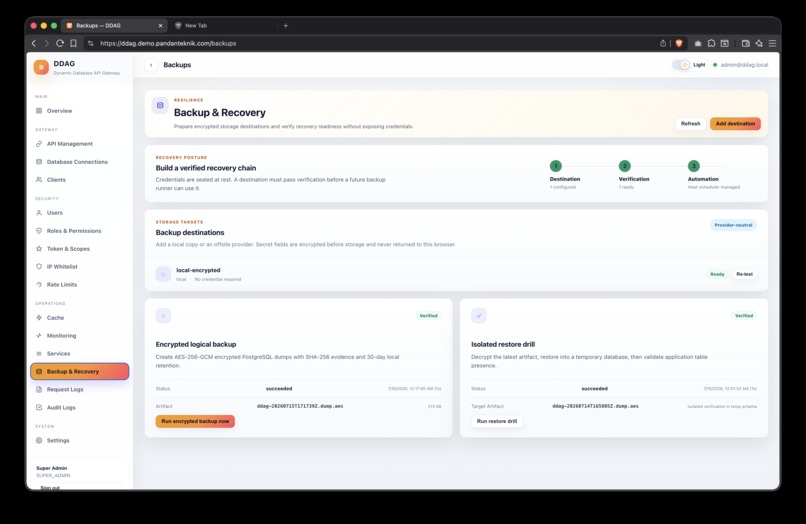The height and width of the screenshot is (524, 806).
Task: Click the Isolated restore drill checkmark icon
Action: click(479, 316)
